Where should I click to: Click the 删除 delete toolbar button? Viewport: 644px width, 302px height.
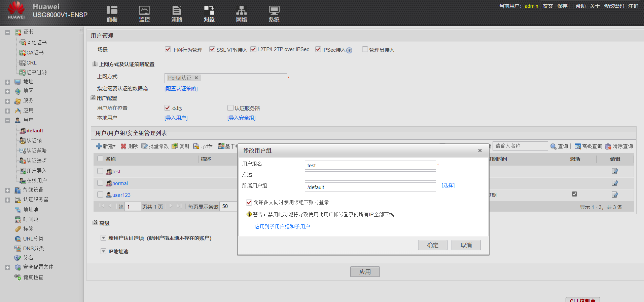129,146
